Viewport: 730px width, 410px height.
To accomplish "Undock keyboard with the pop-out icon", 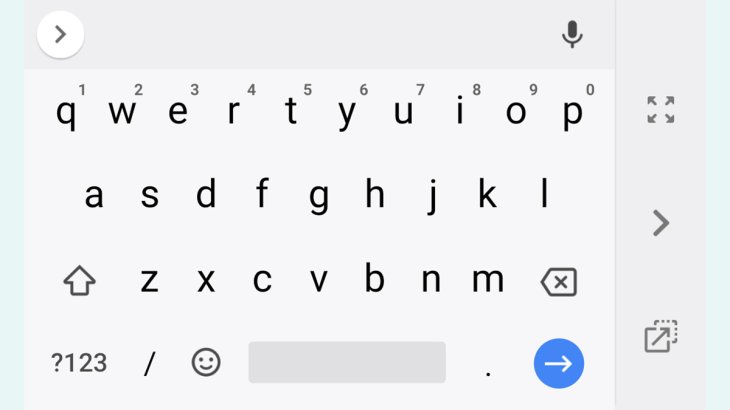I will (661, 336).
